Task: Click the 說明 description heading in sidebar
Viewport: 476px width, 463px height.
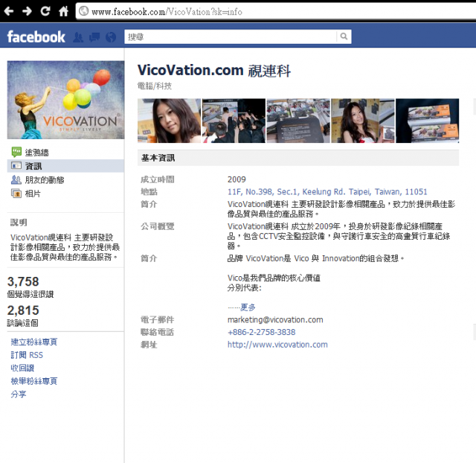Action: (19, 223)
